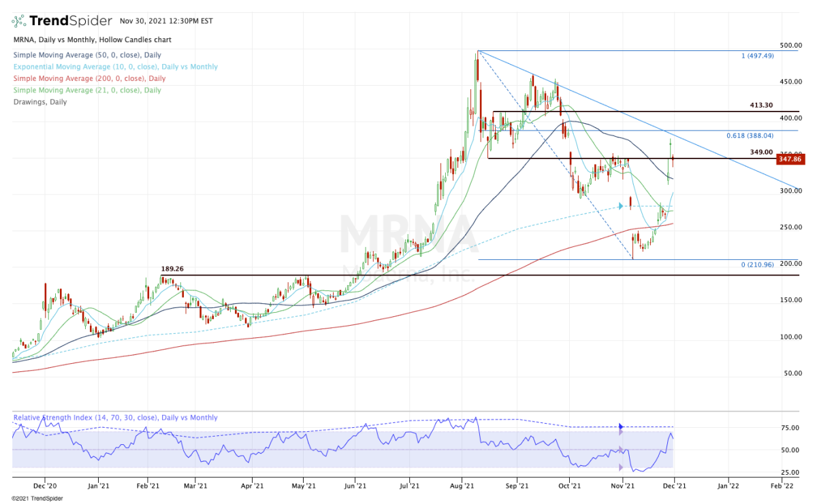The image size is (817, 504).
Task: Click the Fibonacci '1 (497.49)' label
Action: click(758, 56)
